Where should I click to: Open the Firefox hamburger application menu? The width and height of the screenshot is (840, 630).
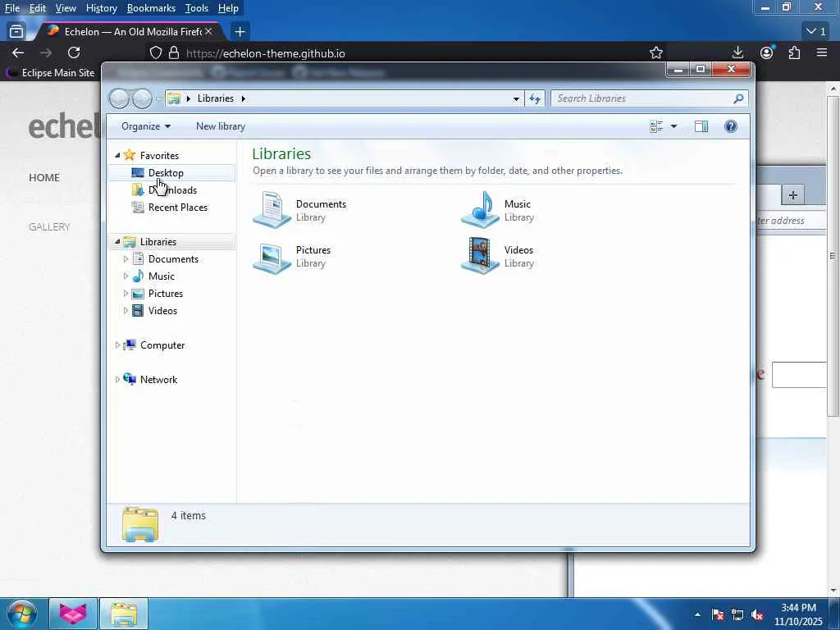point(822,52)
